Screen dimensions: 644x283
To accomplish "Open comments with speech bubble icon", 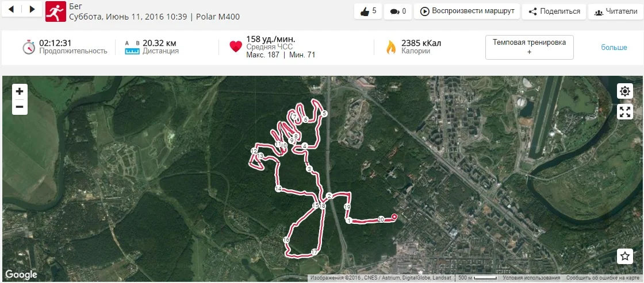I will tap(398, 11).
